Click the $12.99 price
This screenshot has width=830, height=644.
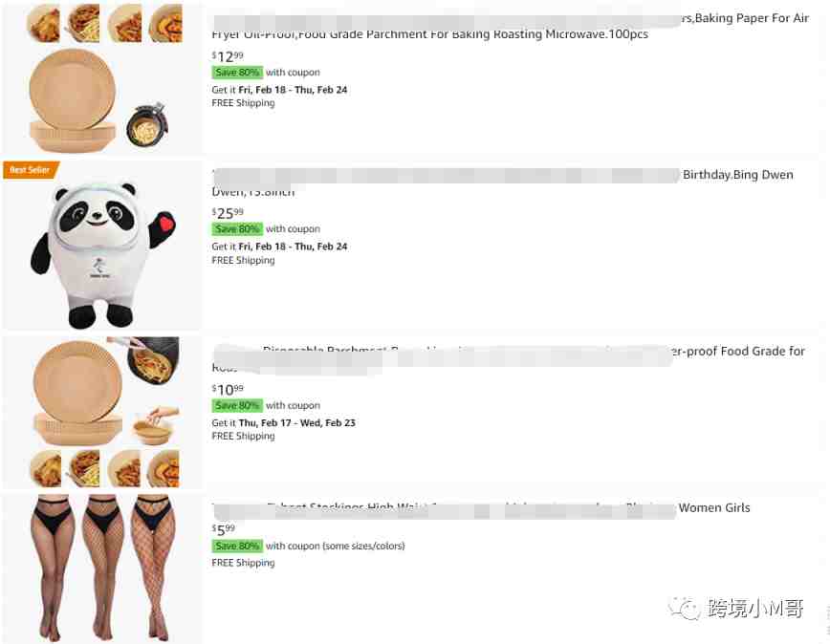228,56
